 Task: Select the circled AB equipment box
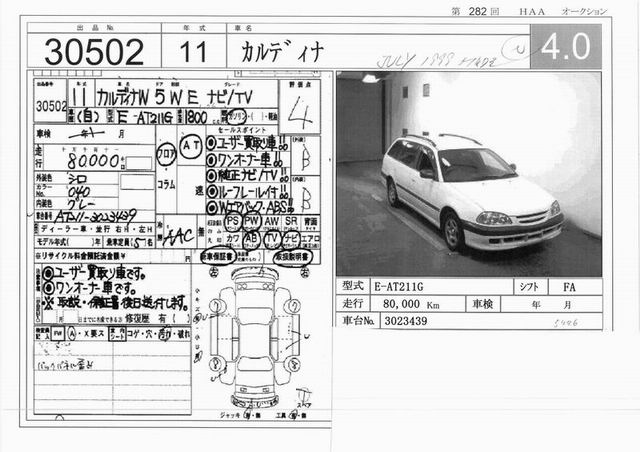pyautogui.click(x=251, y=239)
